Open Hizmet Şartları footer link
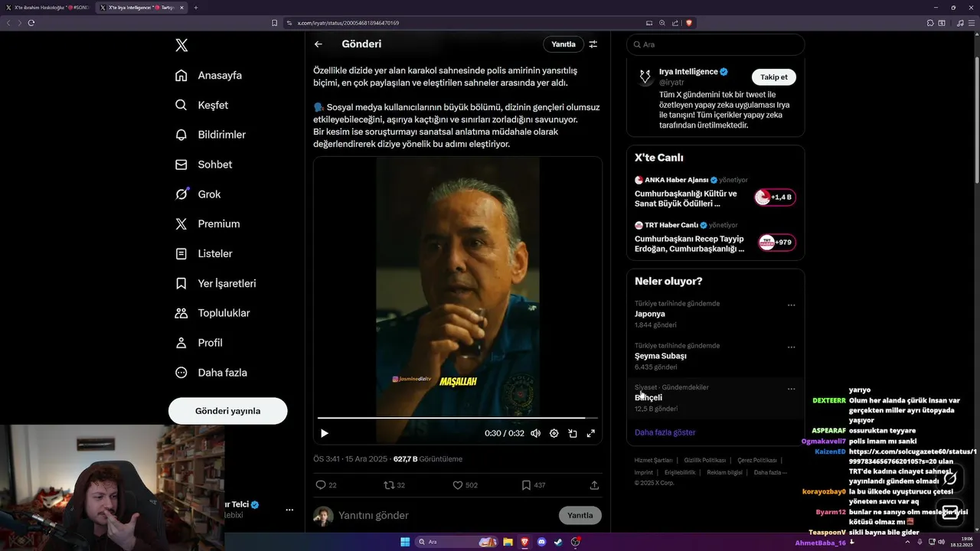The height and width of the screenshot is (551, 980). pos(653,460)
